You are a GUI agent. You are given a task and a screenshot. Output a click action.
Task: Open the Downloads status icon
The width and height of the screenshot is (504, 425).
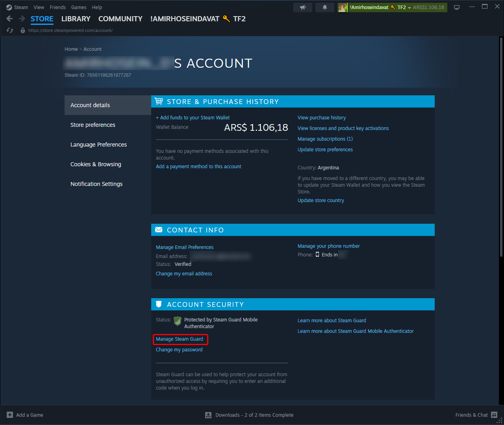click(208, 415)
